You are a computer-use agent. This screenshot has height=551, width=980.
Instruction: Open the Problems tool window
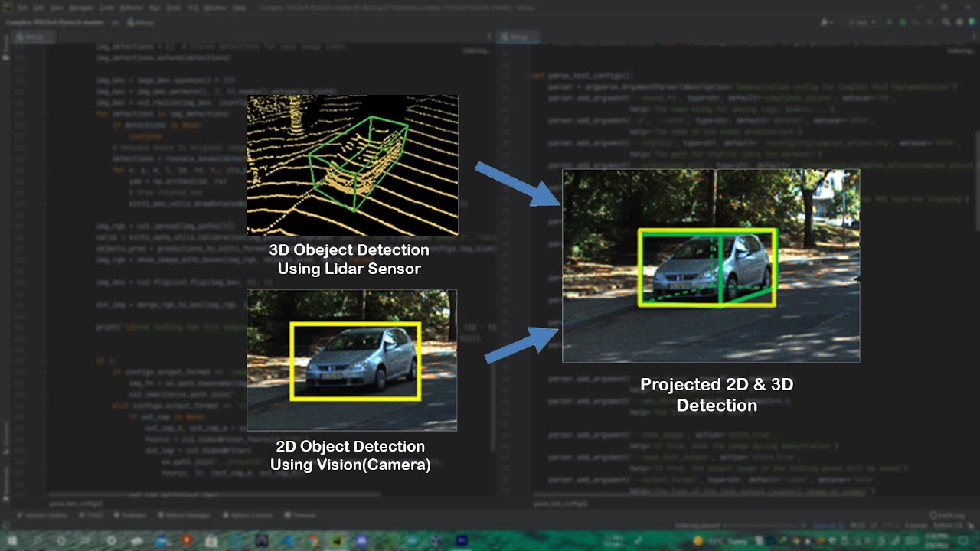[129, 515]
